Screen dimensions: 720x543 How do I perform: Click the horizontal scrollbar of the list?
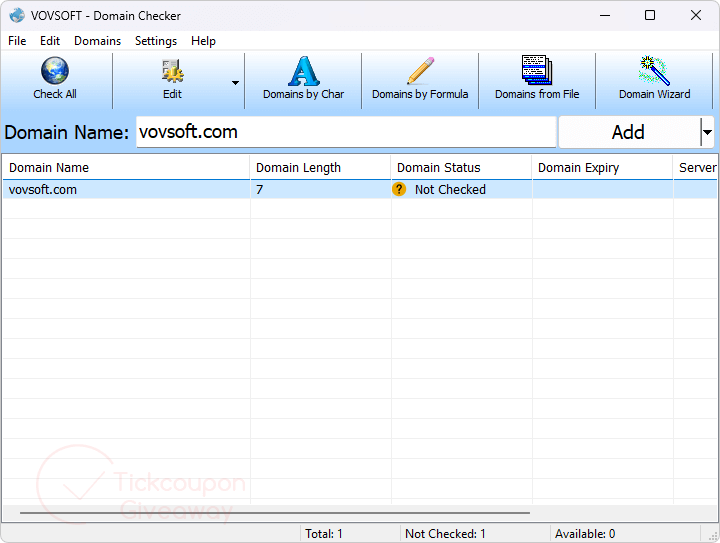[275, 513]
